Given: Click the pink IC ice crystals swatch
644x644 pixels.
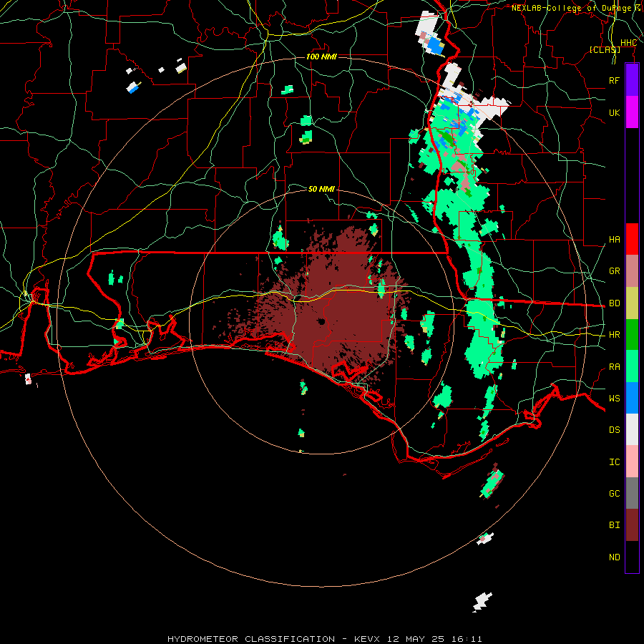Looking at the screenshot, I should click(x=632, y=462).
